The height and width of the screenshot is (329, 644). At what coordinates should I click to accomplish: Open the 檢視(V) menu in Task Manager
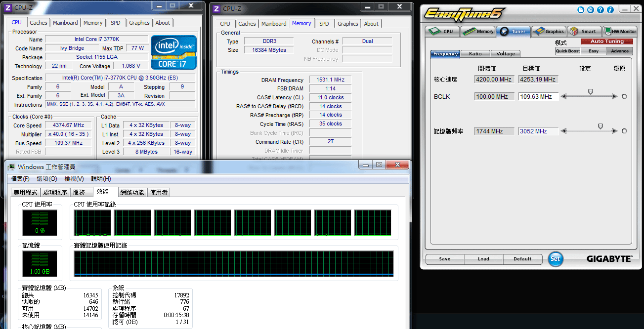pos(74,179)
